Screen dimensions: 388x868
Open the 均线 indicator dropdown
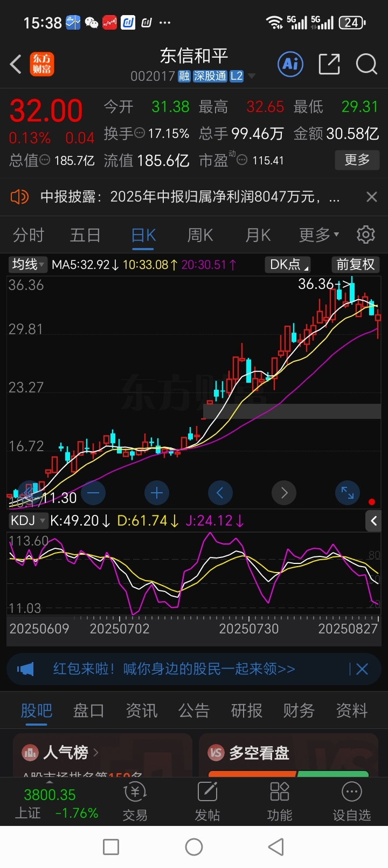[28, 264]
